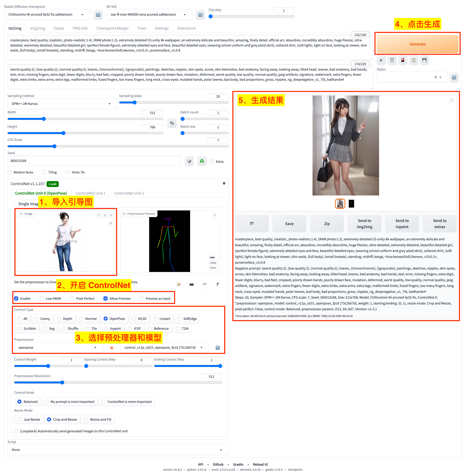Click the trash icon to clear the prompt
The height and width of the screenshot is (476, 466).
[x=392, y=60]
